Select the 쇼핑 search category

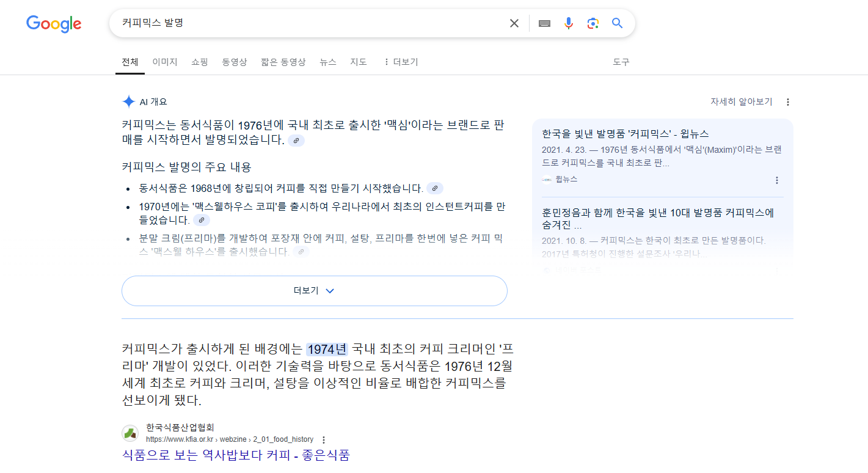click(x=199, y=62)
